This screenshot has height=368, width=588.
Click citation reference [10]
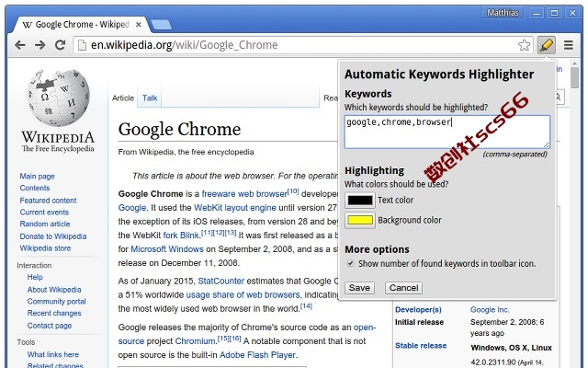click(293, 191)
